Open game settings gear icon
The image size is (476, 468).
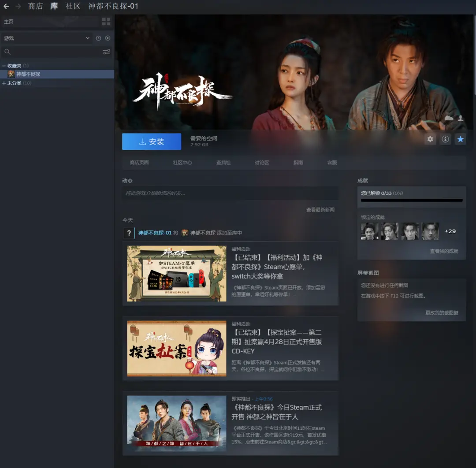430,139
